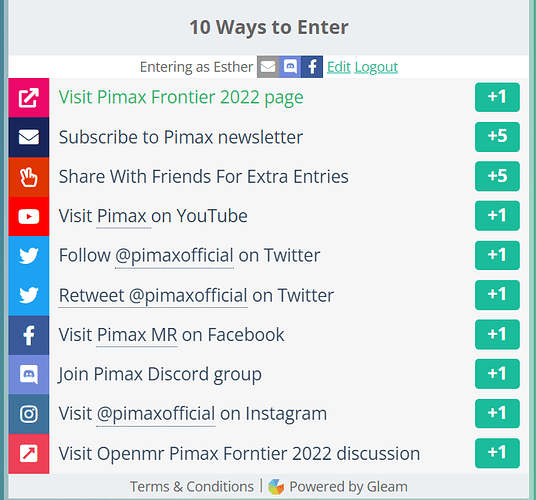Click the Discord icon beside Join group entry

[x=29, y=375]
